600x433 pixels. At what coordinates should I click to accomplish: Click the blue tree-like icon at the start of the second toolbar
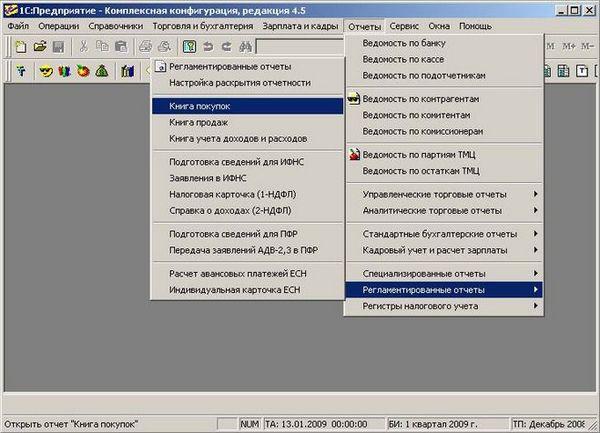(21, 71)
